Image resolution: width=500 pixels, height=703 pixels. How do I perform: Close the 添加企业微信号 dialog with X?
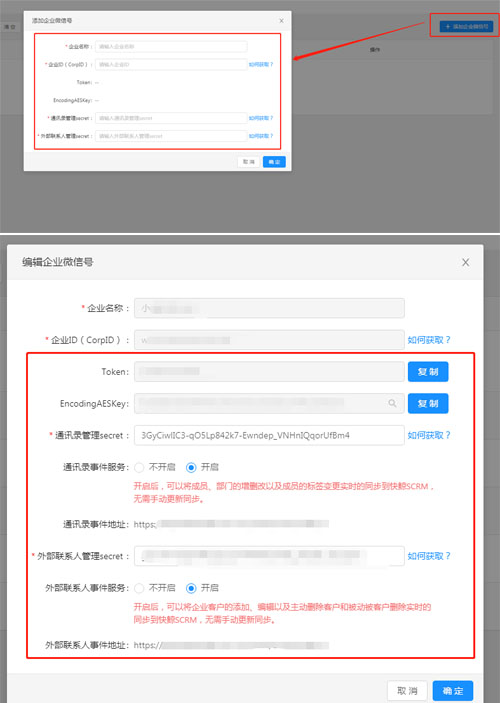[x=281, y=21]
